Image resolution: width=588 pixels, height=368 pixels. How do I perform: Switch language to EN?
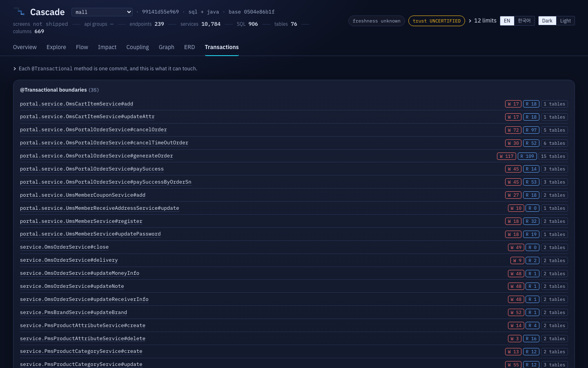[507, 21]
